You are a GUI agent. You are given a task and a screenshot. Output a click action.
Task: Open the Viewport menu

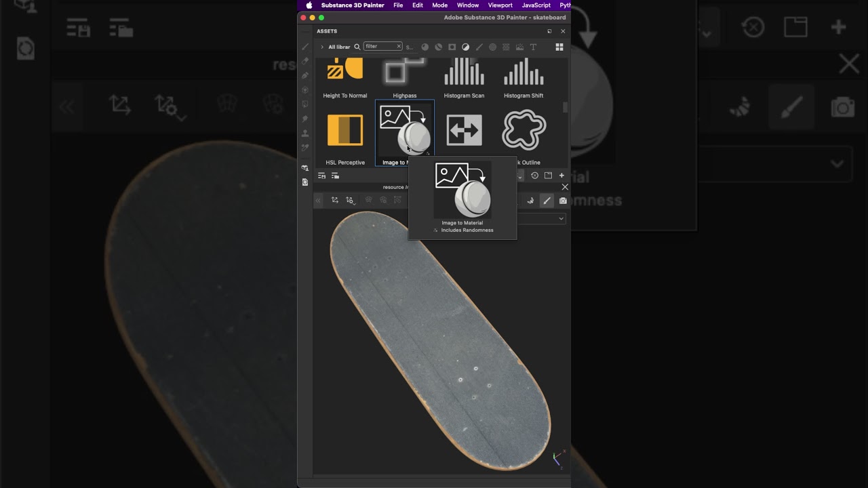pos(500,5)
